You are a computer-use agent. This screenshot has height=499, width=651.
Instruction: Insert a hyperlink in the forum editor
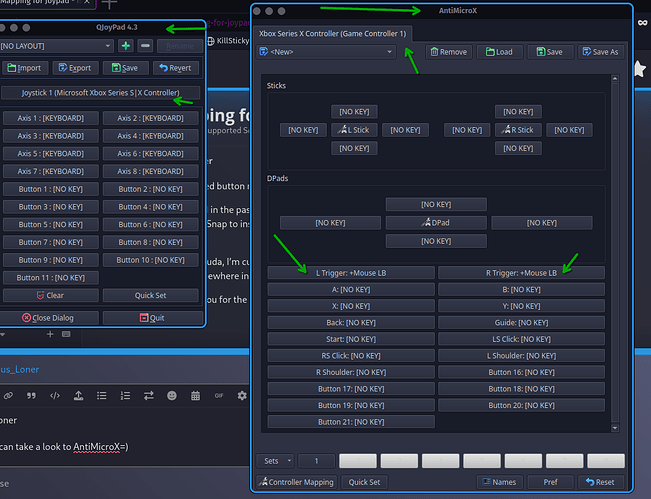pos(8,396)
